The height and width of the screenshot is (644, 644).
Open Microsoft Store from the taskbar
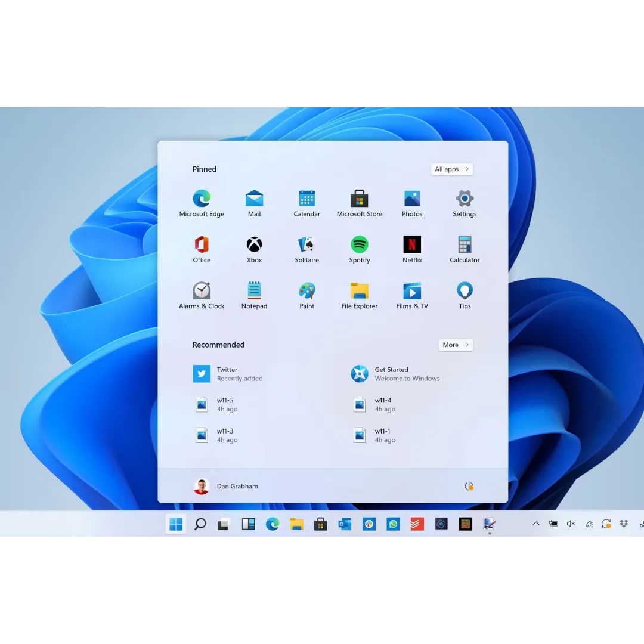coord(320,524)
